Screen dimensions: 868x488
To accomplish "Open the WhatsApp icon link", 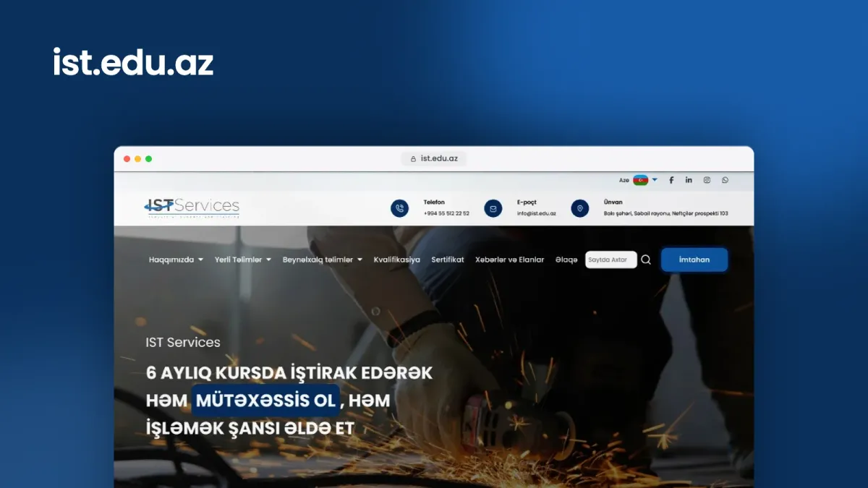I will click(x=725, y=180).
